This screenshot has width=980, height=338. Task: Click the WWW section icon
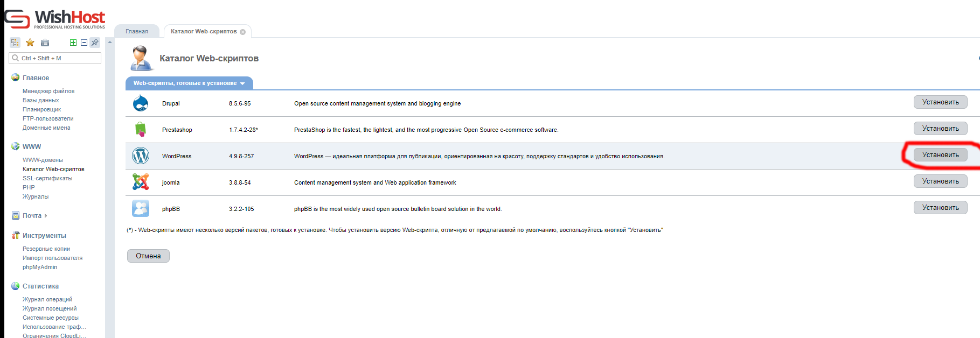coord(15,146)
